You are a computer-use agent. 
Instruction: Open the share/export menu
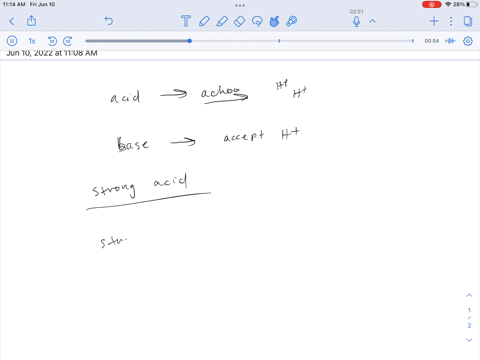[x=31, y=21]
